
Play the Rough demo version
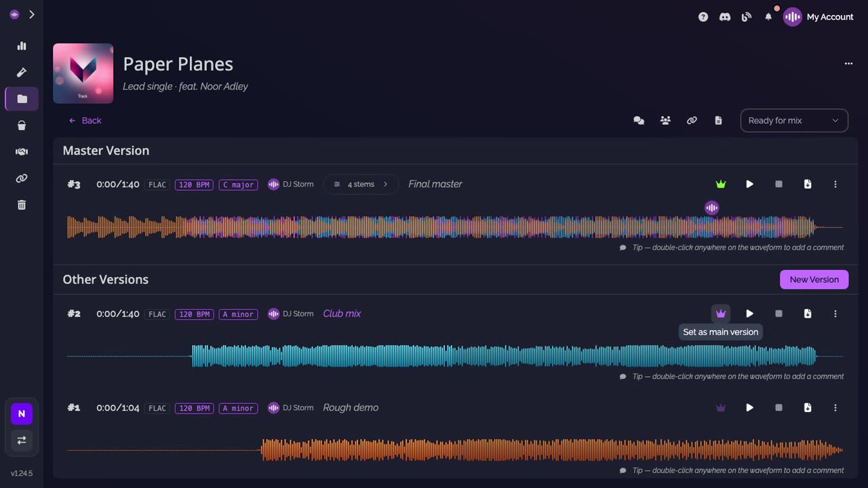(x=749, y=408)
